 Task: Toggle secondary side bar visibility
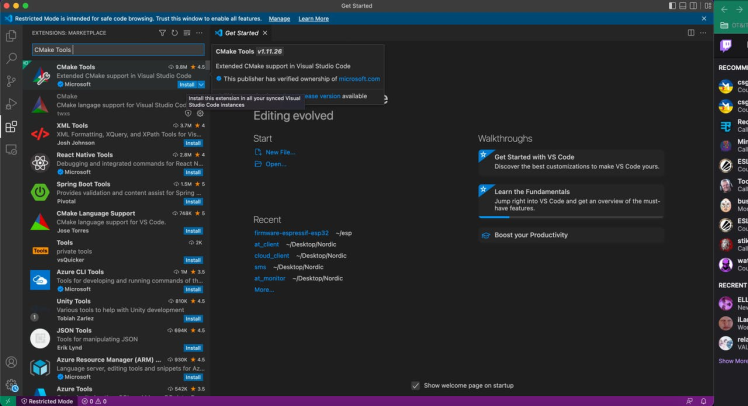pos(693,6)
